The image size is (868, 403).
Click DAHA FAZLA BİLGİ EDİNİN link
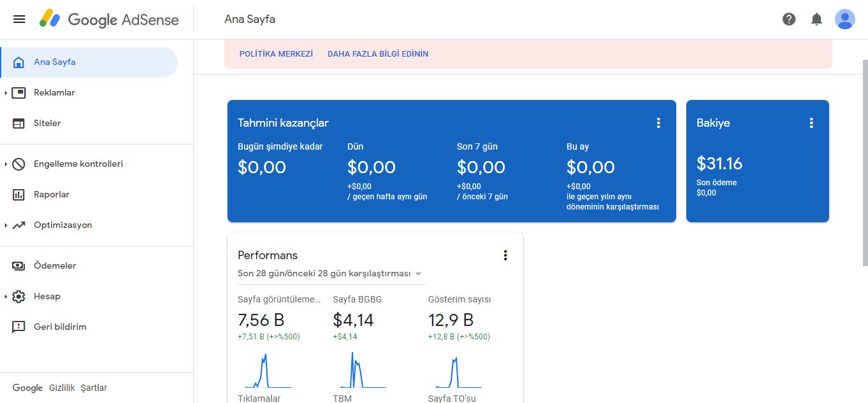coord(378,54)
